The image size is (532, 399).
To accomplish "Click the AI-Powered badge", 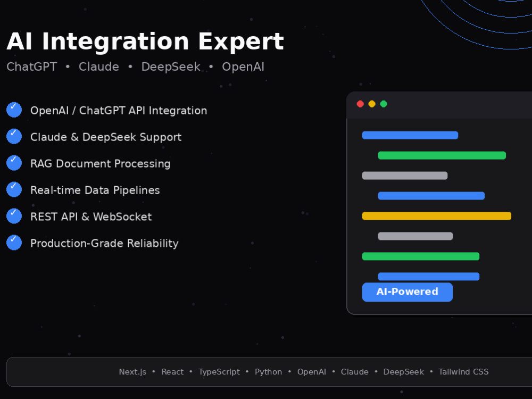I will click(x=407, y=292).
